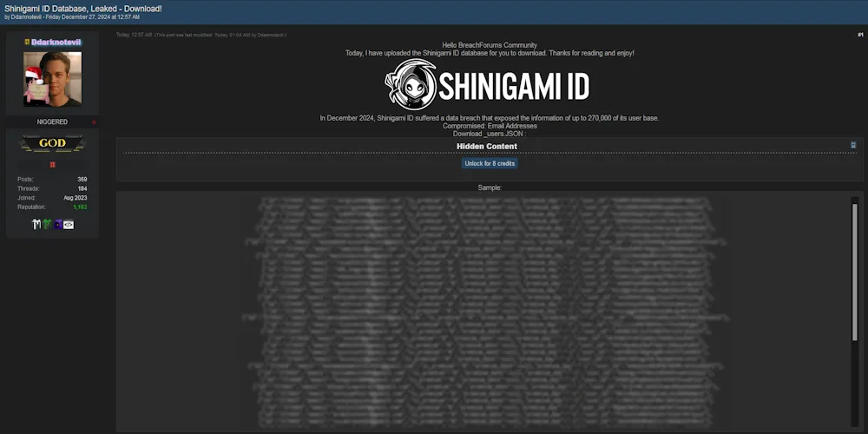
Task: Click the 'Sample:' label
Action: [490, 187]
